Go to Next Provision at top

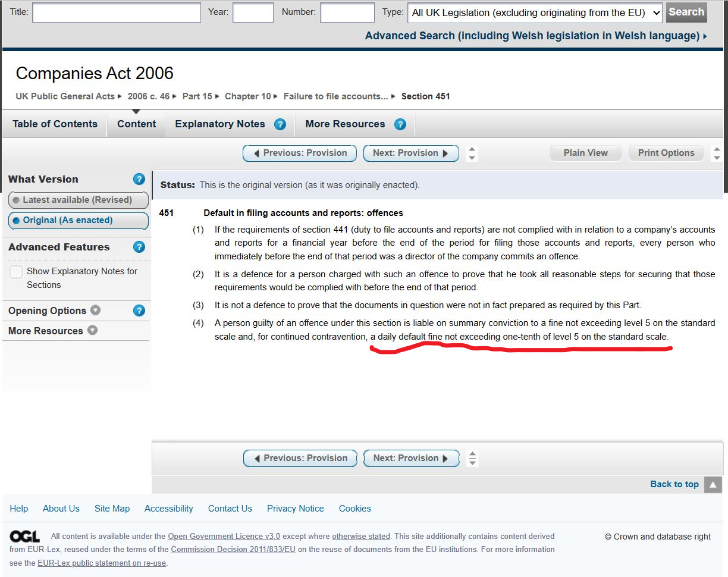point(410,153)
